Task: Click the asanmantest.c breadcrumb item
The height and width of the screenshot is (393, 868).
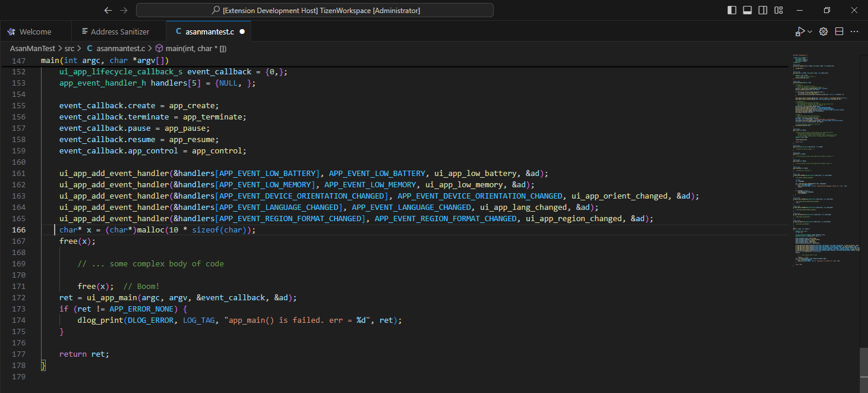Action: coord(120,48)
